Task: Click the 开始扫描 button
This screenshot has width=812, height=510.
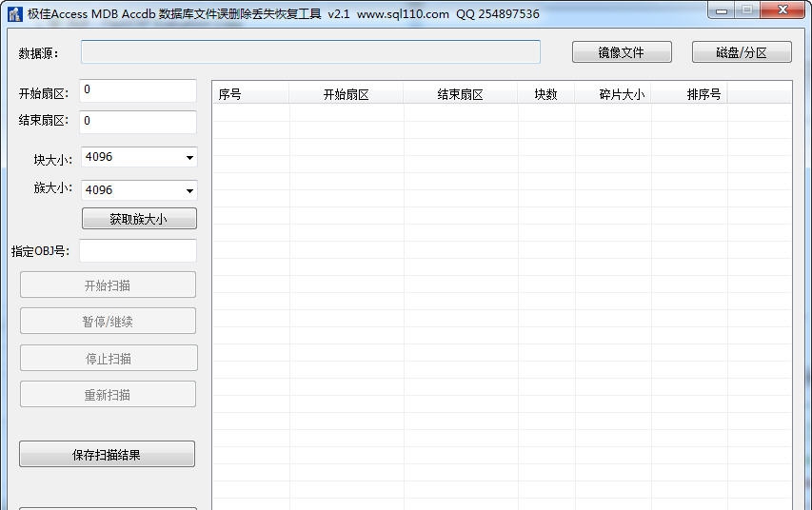Action: tap(108, 284)
